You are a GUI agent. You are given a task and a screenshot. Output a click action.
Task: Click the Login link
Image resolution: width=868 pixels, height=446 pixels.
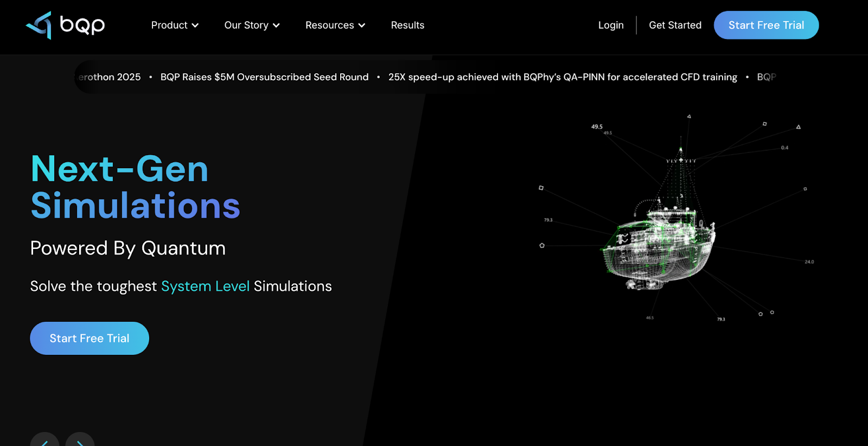pyautogui.click(x=611, y=26)
